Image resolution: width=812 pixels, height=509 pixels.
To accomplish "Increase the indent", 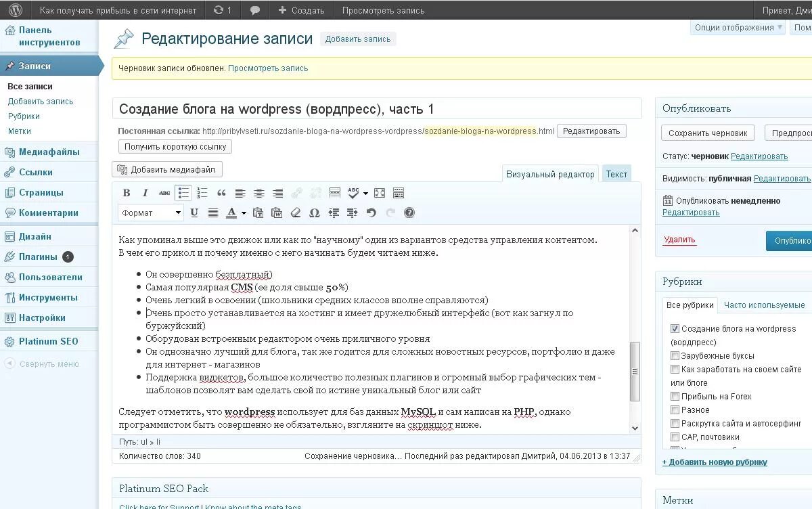I will coord(352,213).
